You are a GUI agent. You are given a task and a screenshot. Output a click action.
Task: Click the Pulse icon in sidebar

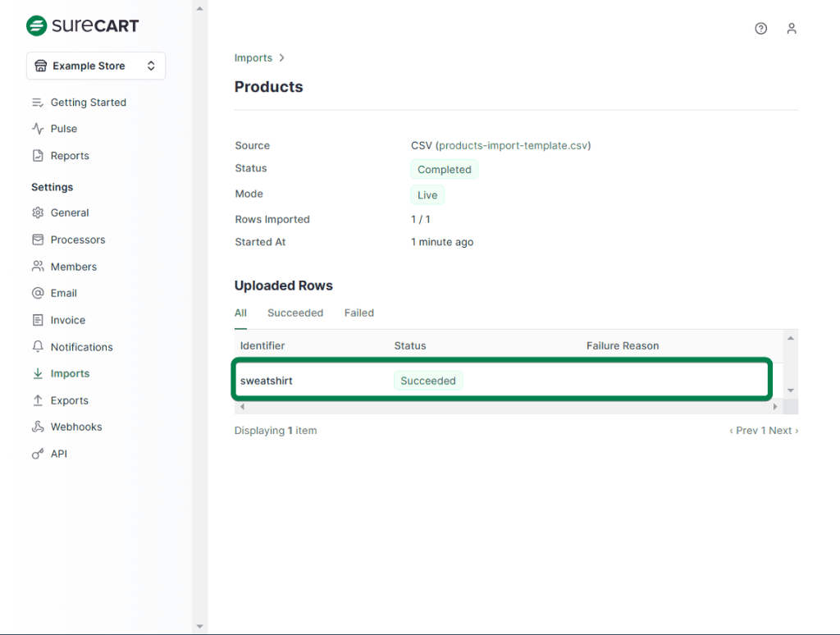38,129
